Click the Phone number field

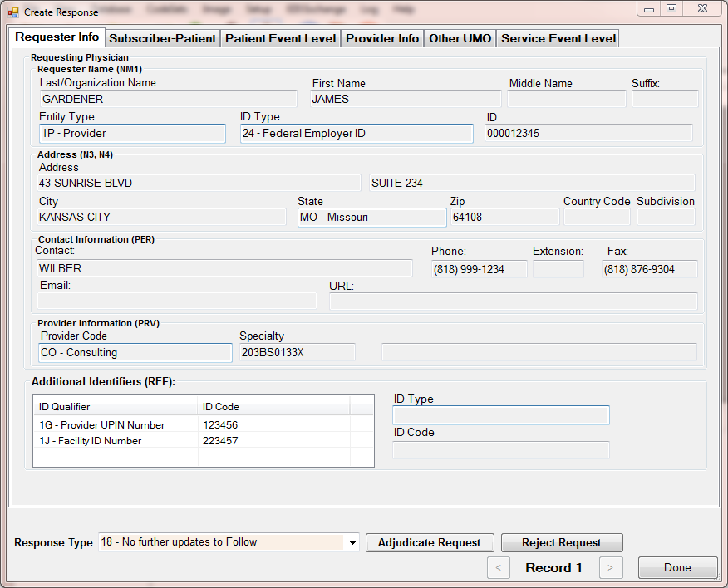tap(479, 269)
